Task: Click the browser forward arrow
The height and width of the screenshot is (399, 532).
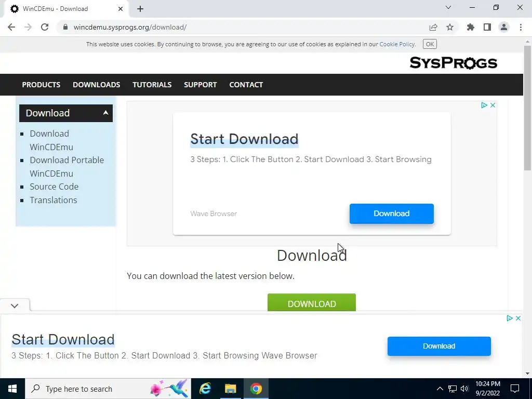Action: point(28,27)
